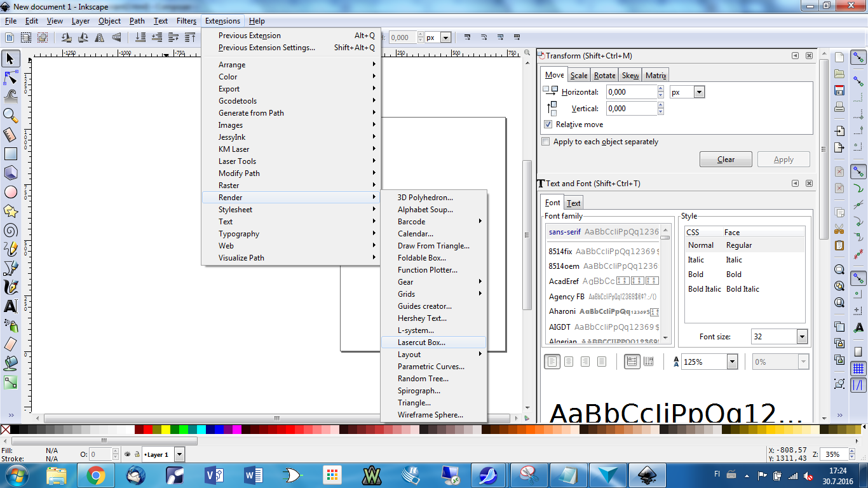Choose the Tweak tool
This screenshot has width=868, height=488.
click(x=10, y=97)
